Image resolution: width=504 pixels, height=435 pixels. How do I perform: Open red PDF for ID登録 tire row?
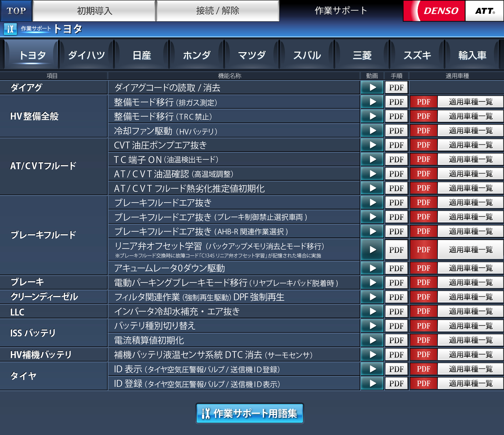click(424, 383)
